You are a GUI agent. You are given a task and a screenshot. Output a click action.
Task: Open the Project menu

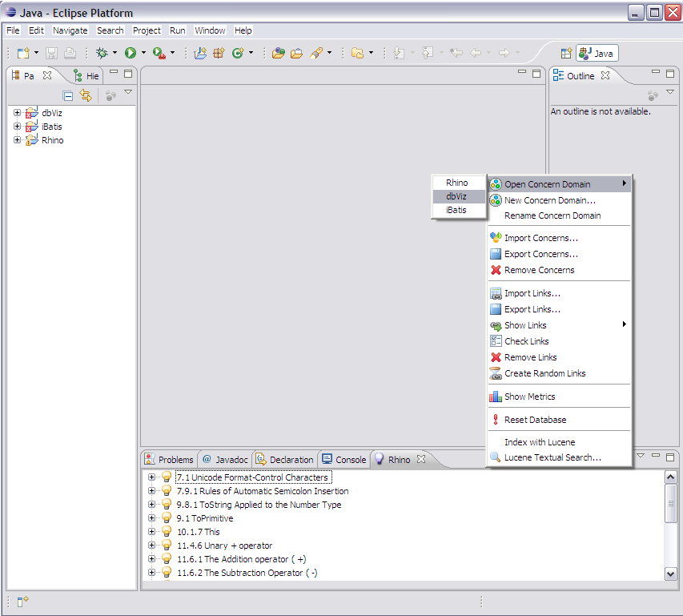(147, 30)
